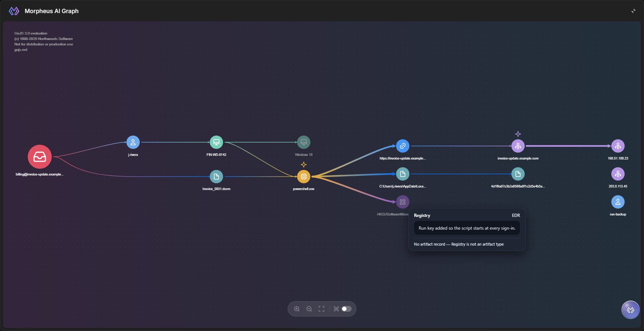Screen dimensions: 644x331
Task: Select the https://invoice-update URL link node
Action: (403, 146)
